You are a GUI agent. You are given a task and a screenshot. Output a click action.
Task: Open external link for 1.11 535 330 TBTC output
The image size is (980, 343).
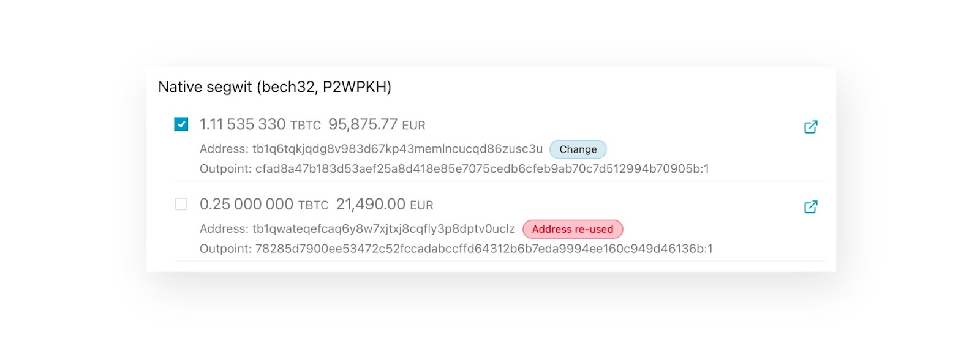tap(810, 127)
